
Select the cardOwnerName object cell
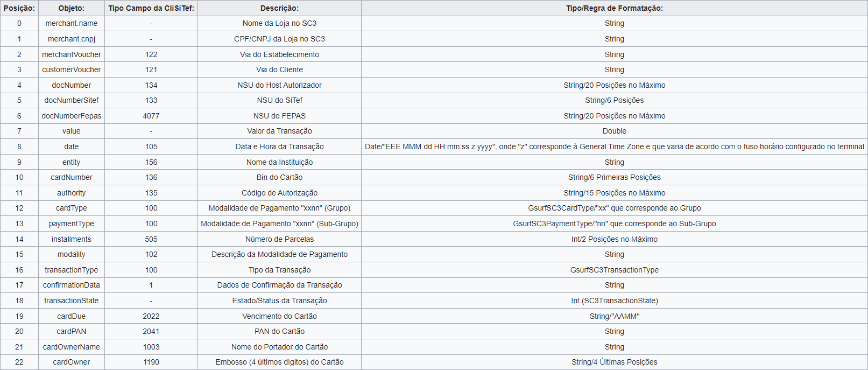[72, 347]
